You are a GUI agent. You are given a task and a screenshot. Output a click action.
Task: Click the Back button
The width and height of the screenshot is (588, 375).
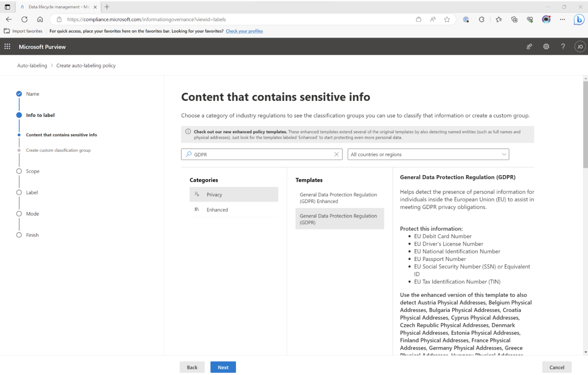coord(192,367)
